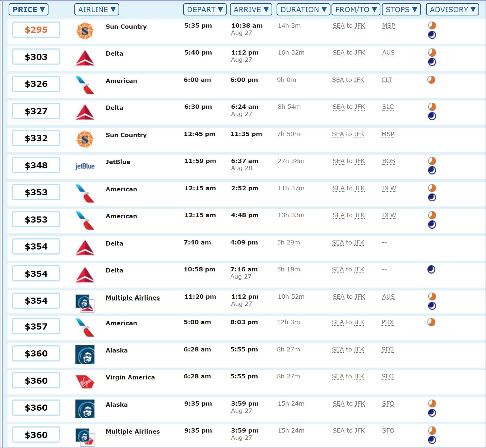This screenshot has width=486, height=448.
Task: Click orange advisory icon on $357 American flight
Action: (x=431, y=322)
